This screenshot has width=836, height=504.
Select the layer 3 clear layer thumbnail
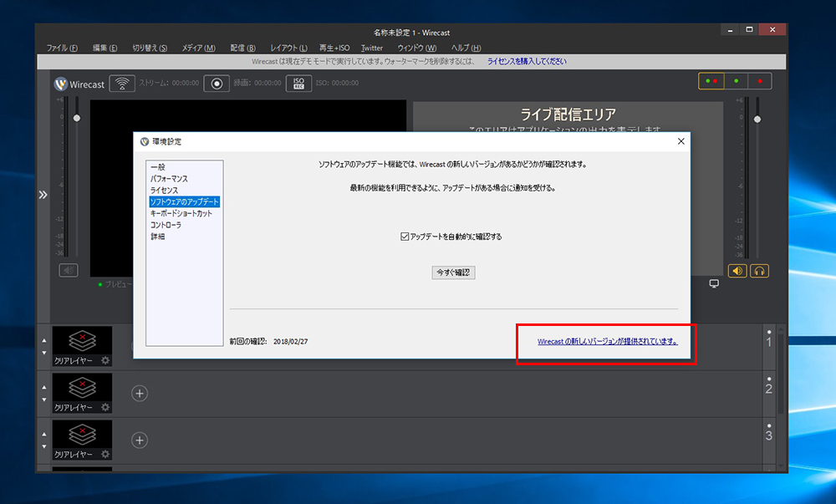[82, 440]
